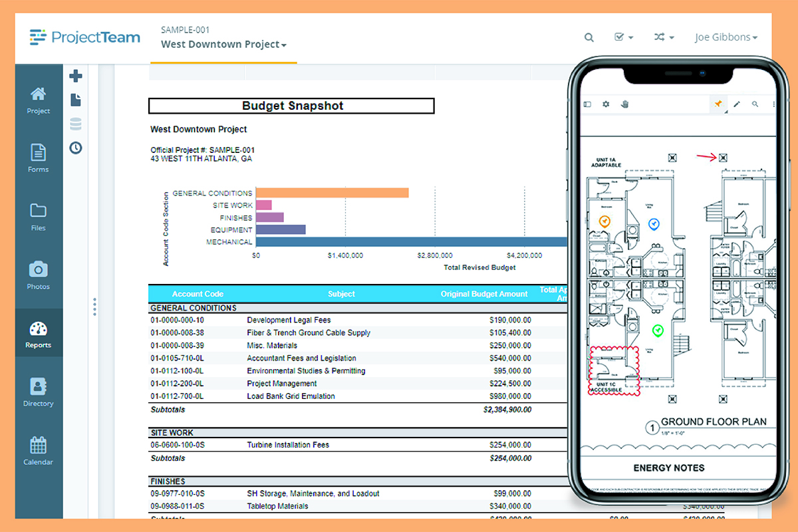Select the pencil markup tool on phone
This screenshot has height=532, width=798.
point(737,104)
